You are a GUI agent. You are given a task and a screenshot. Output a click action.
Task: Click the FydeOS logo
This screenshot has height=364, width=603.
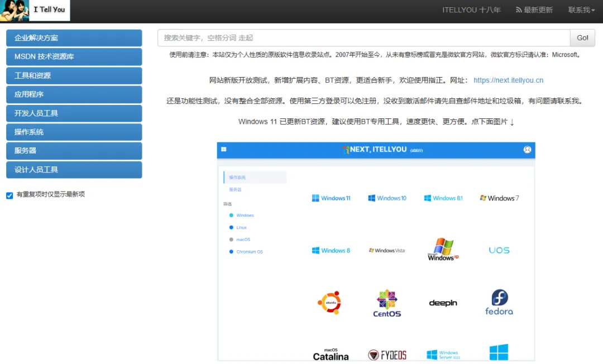(387, 355)
